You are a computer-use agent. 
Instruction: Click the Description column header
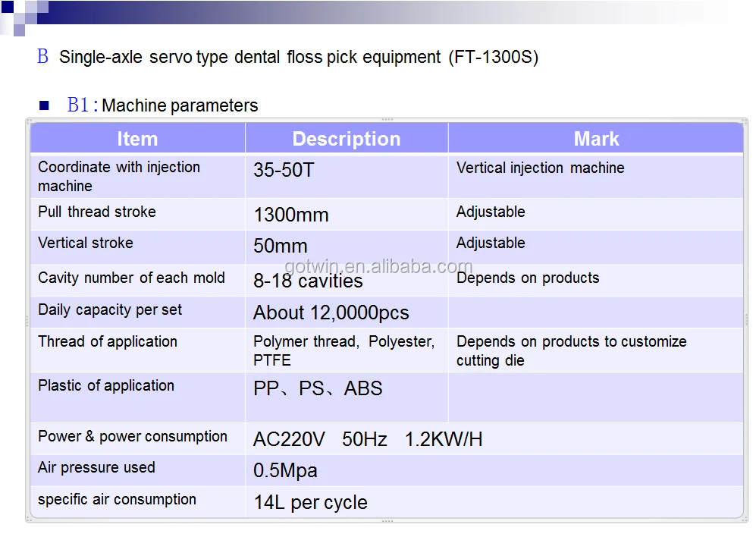click(346, 139)
